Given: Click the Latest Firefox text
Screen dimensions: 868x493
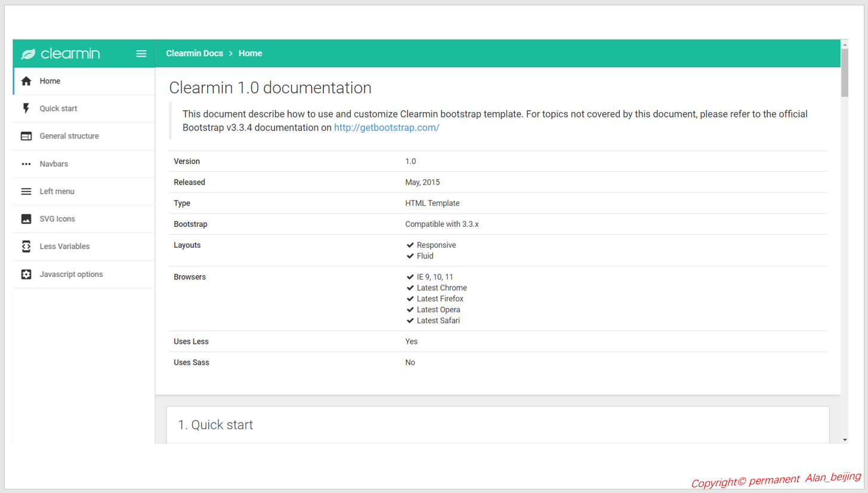Looking at the screenshot, I should click(440, 299).
